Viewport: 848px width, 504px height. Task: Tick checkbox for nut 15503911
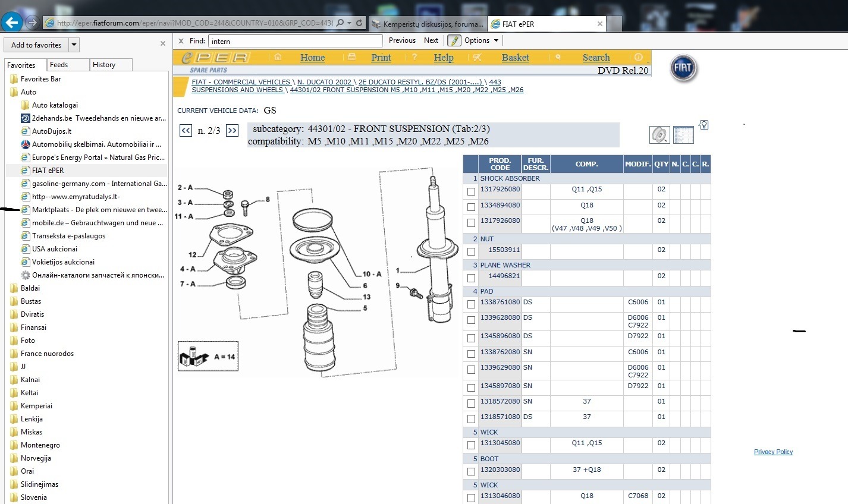[472, 251]
